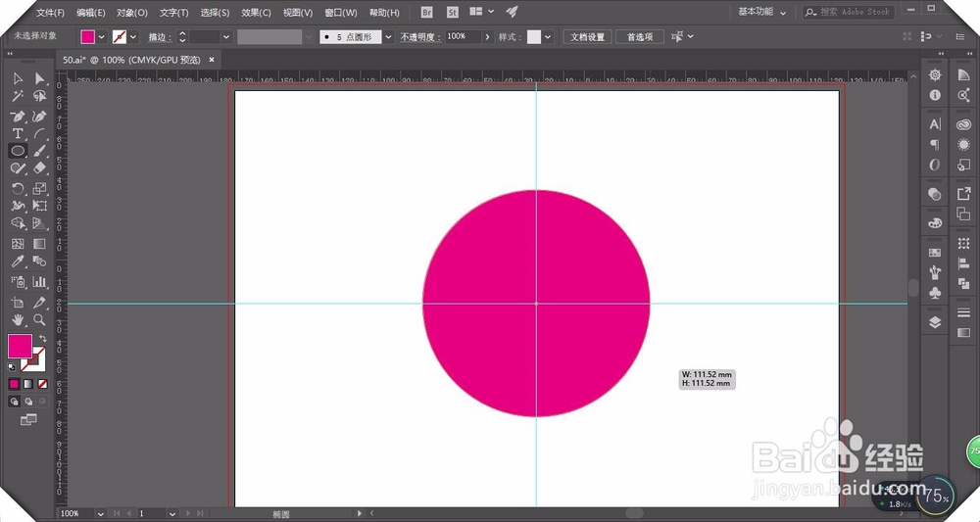This screenshot has width=980, height=522.
Task: Open the style (样式) dropdown arrow
Action: (x=548, y=37)
